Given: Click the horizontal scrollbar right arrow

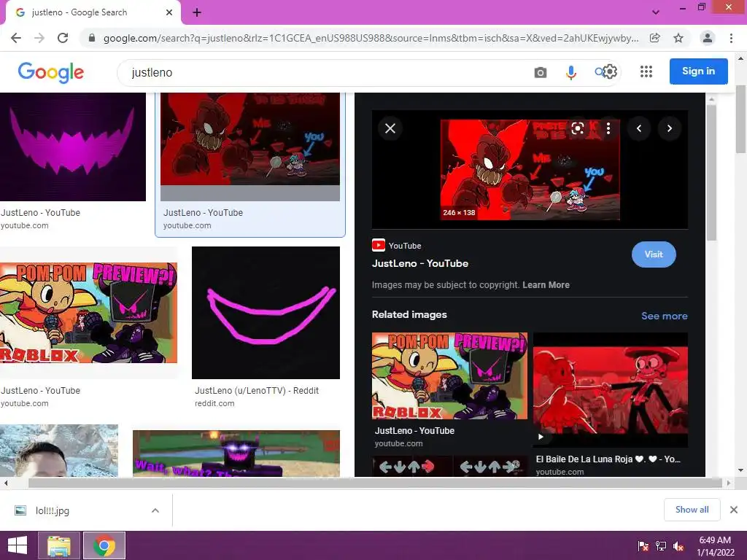Looking at the screenshot, I should point(729,483).
